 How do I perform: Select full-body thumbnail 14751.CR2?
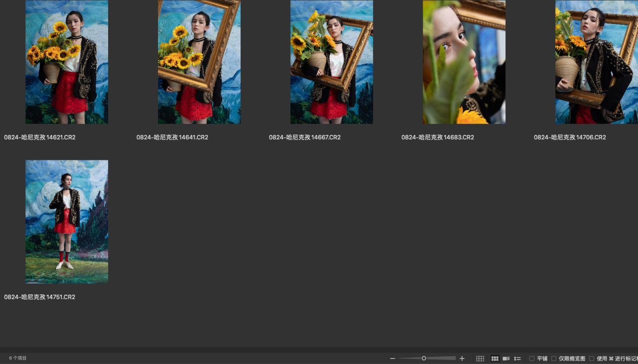[x=67, y=222]
